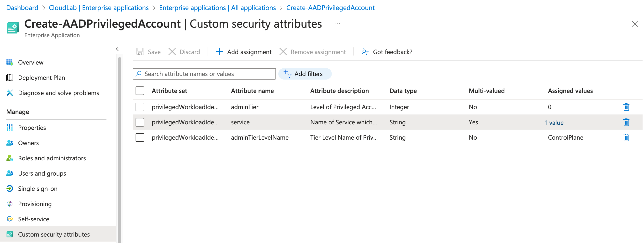Click the Create-AADPrivilegedAccount enterprise application icon
Viewport: 644px width, 243px height.
[12, 27]
